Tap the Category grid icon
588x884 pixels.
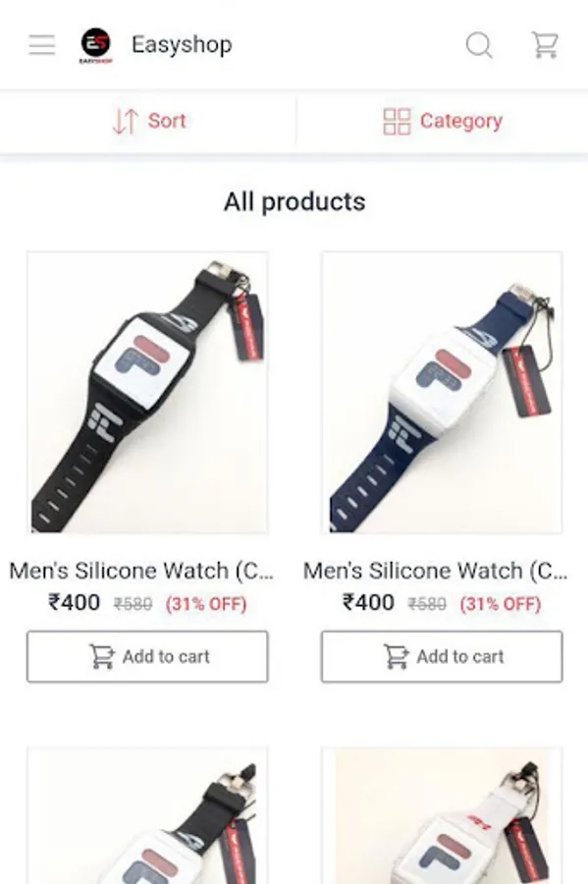point(397,121)
